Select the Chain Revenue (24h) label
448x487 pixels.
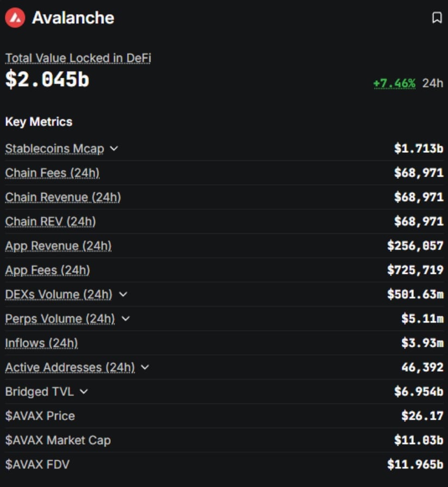click(63, 197)
